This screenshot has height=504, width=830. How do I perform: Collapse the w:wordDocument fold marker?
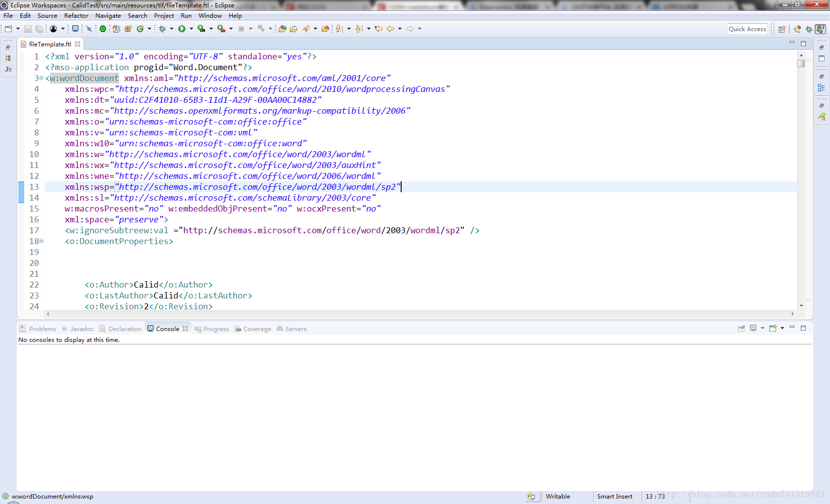tap(41, 78)
